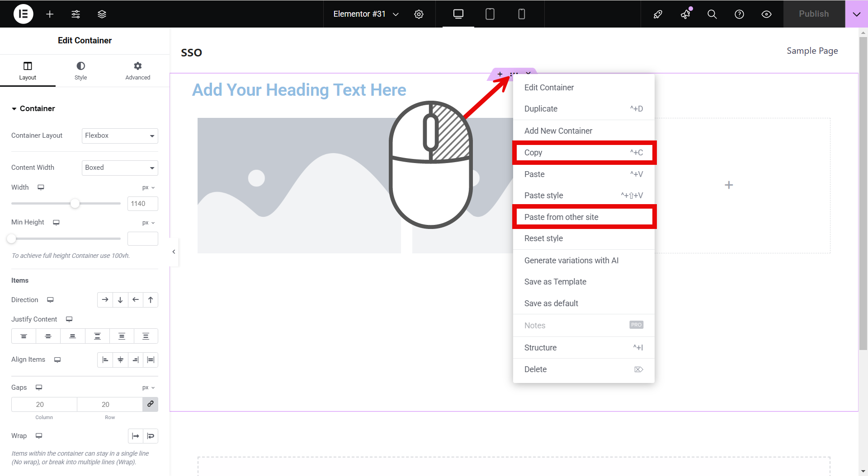This screenshot has width=868, height=476.
Task: Open Add Element plus icon in top bar
Action: tap(50, 14)
